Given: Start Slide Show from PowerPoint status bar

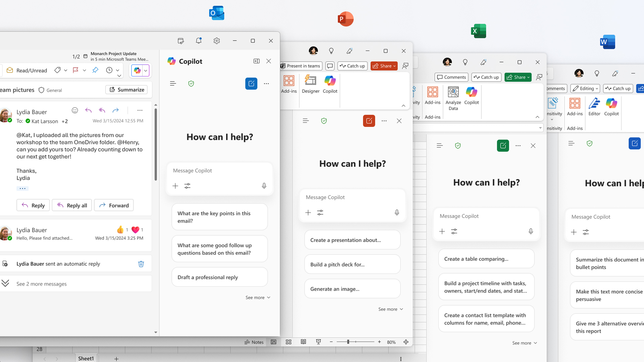Looking at the screenshot, I should pos(318,342).
